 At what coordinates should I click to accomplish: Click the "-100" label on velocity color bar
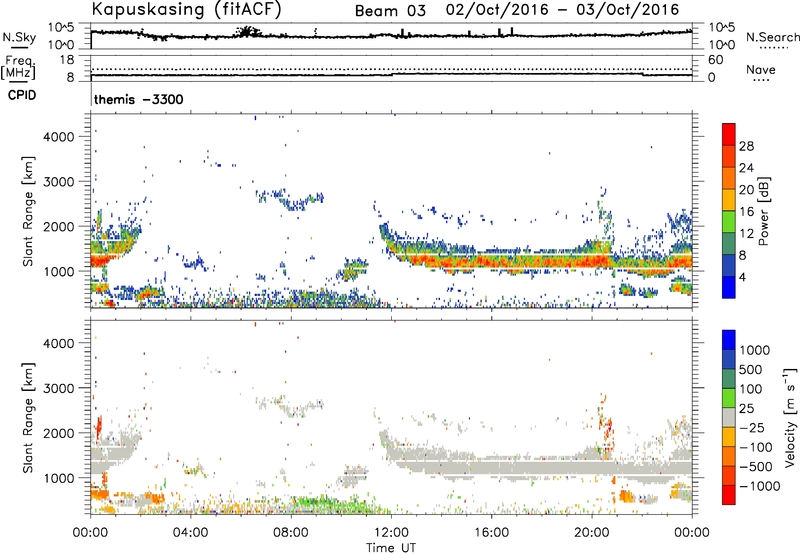tap(756, 447)
